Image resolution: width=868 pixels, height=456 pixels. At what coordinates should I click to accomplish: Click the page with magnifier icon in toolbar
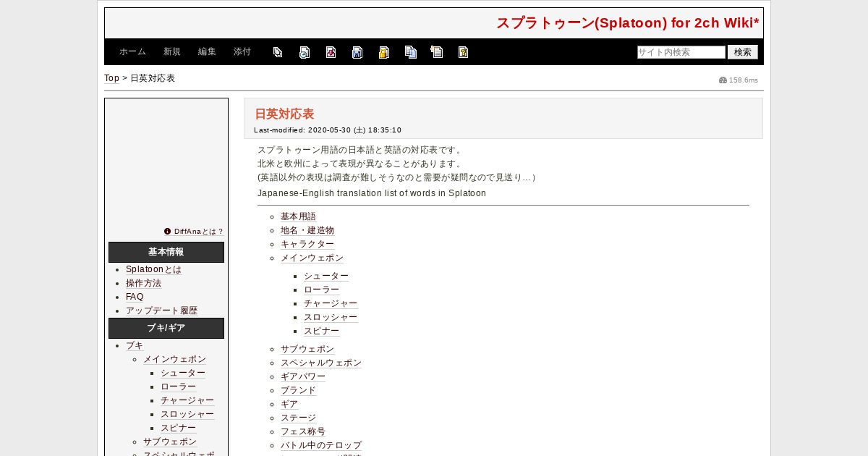coord(305,52)
